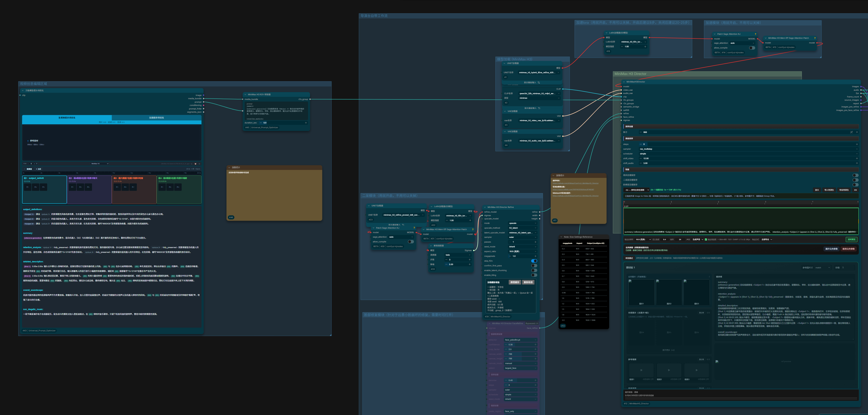
Task: Click the 参考素材 upload arrow icon
Action: 28,141
